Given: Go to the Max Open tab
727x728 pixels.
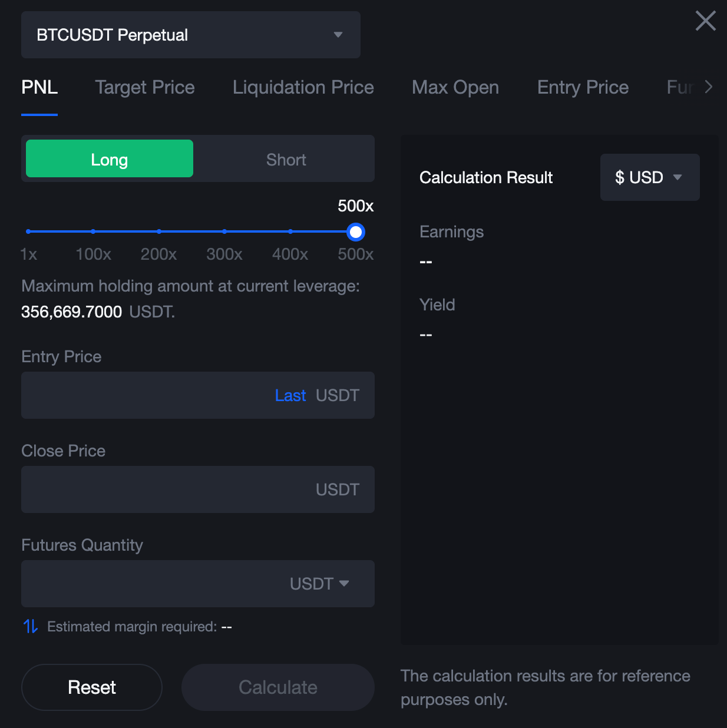Looking at the screenshot, I should coord(455,87).
